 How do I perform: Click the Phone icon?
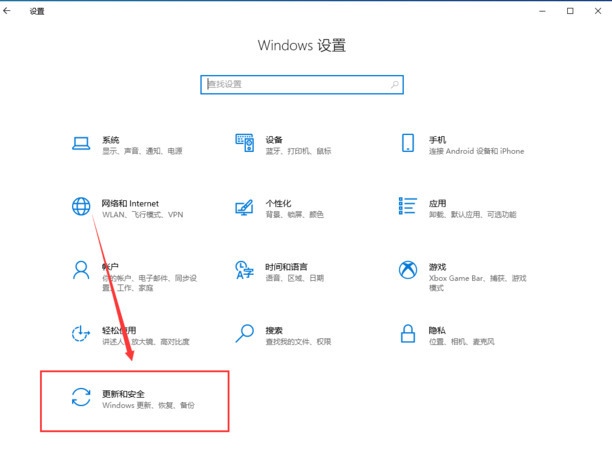click(x=408, y=143)
